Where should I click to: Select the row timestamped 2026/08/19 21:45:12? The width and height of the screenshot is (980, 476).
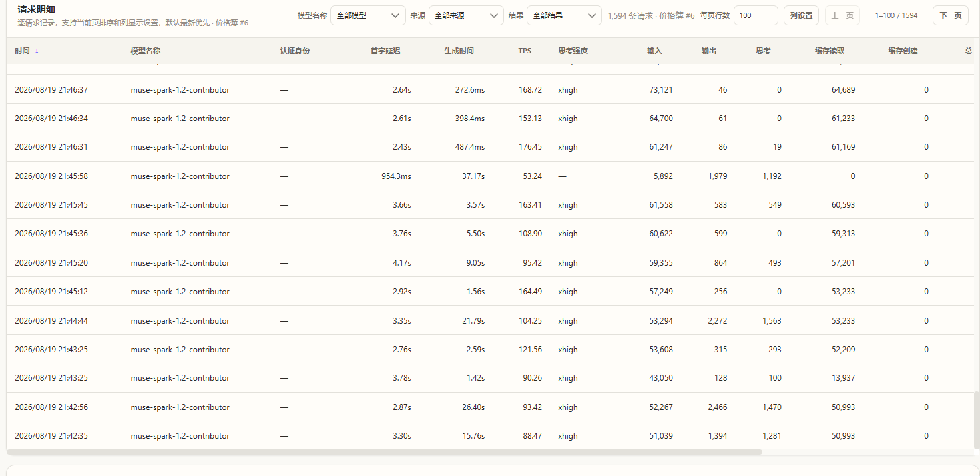(490, 292)
